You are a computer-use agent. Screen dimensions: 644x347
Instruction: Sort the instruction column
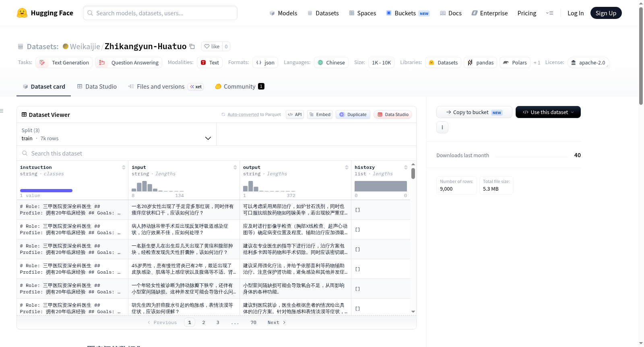(x=124, y=167)
